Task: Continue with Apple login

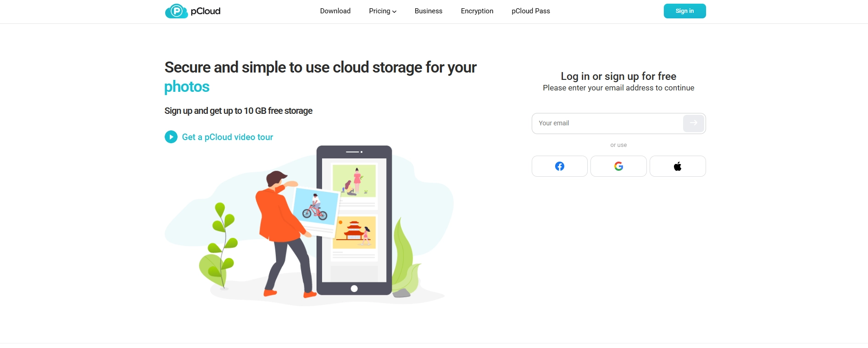Action: tap(678, 166)
